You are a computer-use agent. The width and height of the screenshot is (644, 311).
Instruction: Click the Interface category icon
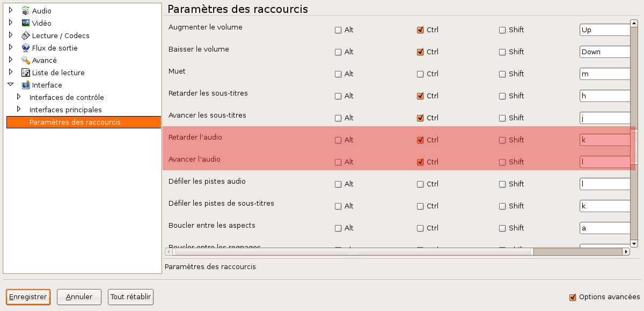tap(26, 85)
